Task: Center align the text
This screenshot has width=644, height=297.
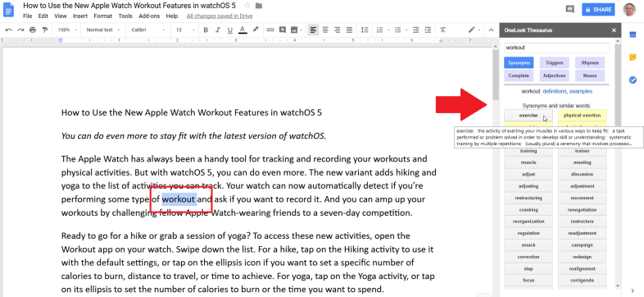Action: point(325,30)
